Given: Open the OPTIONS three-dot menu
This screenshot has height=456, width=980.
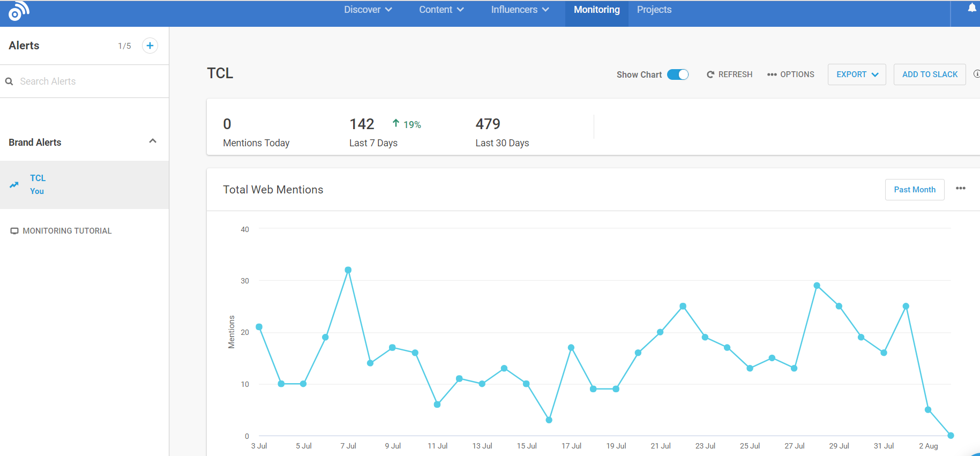Looking at the screenshot, I should (x=790, y=74).
